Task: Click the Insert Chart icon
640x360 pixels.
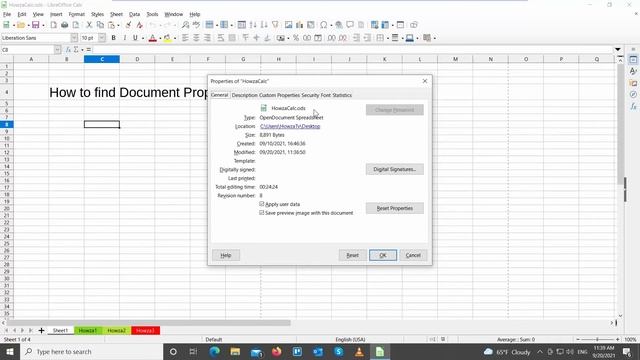Action: pyautogui.click(x=300, y=25)
